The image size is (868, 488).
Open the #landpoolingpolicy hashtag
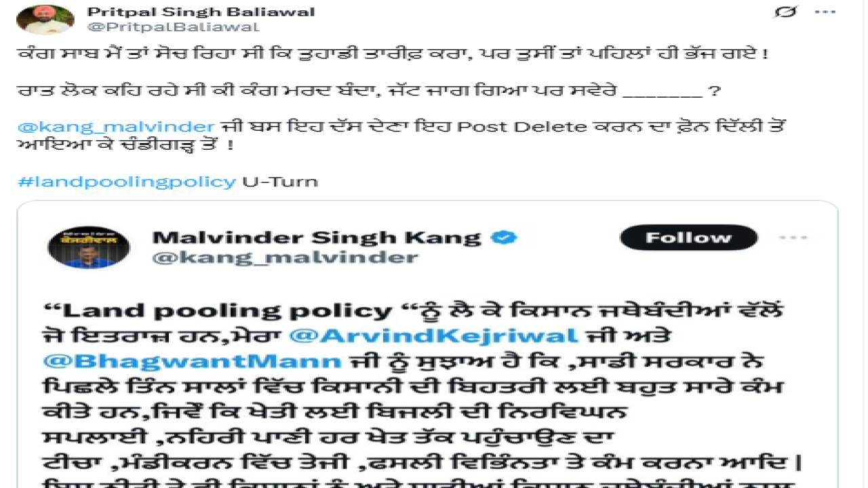click(127, 182)
